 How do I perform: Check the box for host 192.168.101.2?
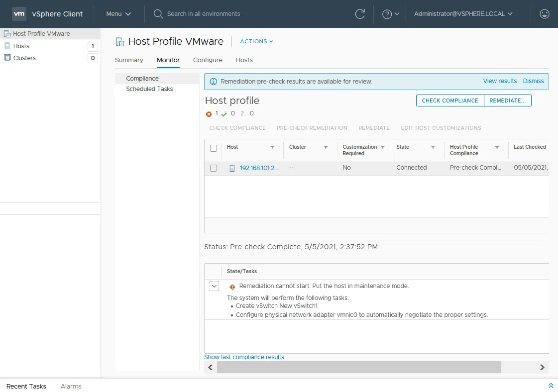(214, 168)
